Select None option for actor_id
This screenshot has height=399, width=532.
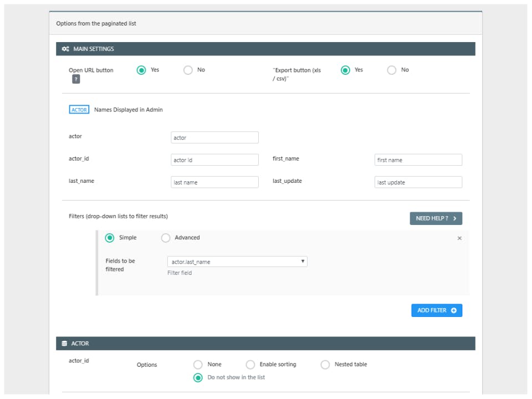(198, 365)
